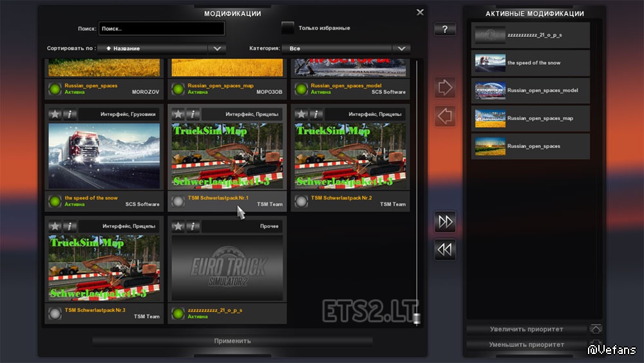Toggle activation of Russian_open_spaces_model mod
This screenshot has height=363, width=644.
click(301, 89)
